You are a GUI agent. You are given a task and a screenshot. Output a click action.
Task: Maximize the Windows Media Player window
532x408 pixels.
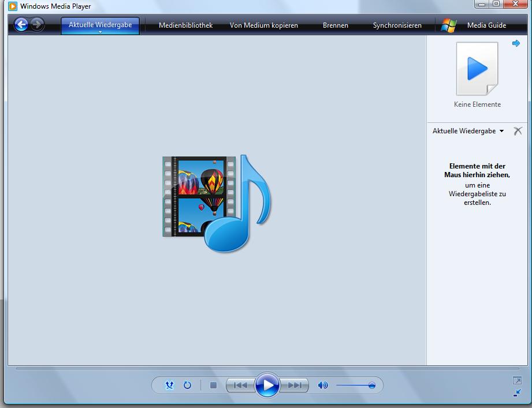(496, 3)
